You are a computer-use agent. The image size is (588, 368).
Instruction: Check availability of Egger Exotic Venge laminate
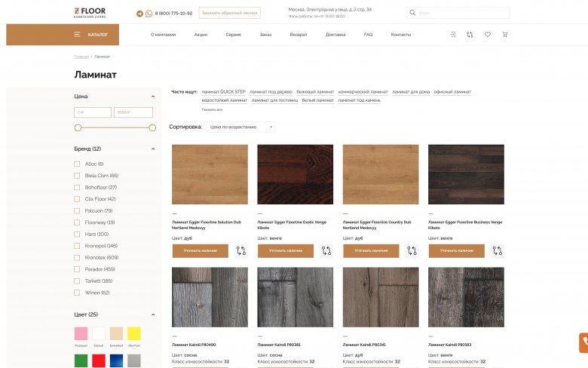(x=286, y=250)
